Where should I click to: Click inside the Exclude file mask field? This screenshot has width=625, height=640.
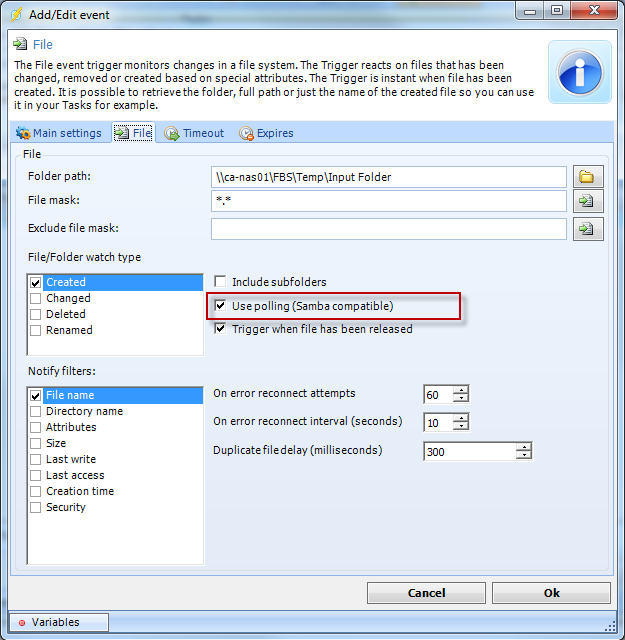point(388,229)
